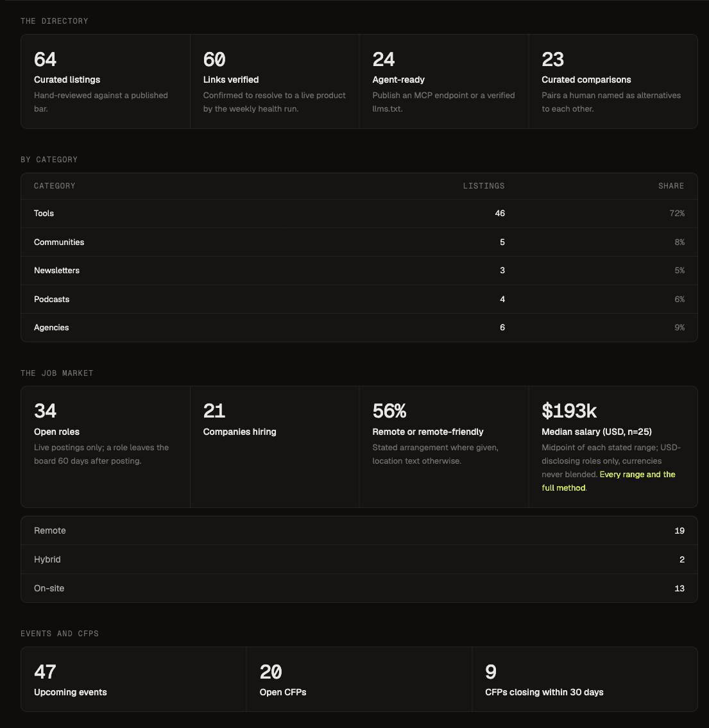Click 'CFPs closing within 30 days' label

(x=544, y=692)
